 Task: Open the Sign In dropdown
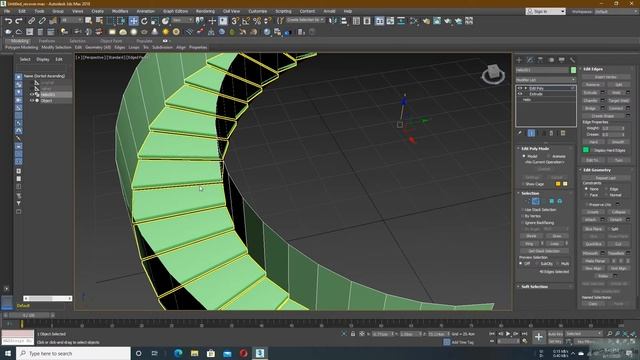545,11
